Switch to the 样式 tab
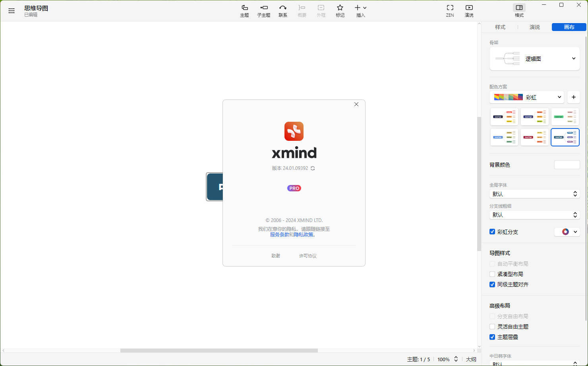This screenshot has width=588, height=366. (x=500, y=27)
